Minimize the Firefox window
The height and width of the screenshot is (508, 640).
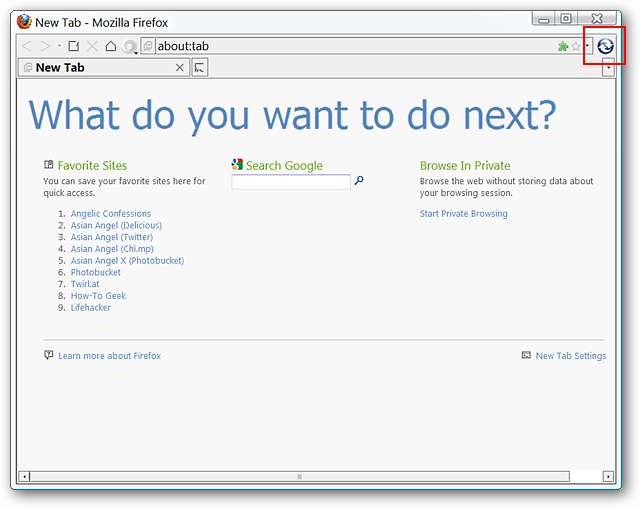click(x=543, y=19)
